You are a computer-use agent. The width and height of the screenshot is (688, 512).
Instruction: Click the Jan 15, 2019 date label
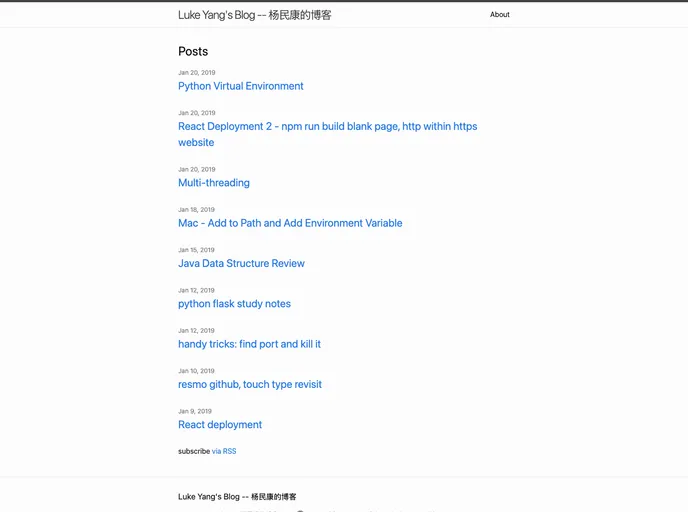point(196,250)
